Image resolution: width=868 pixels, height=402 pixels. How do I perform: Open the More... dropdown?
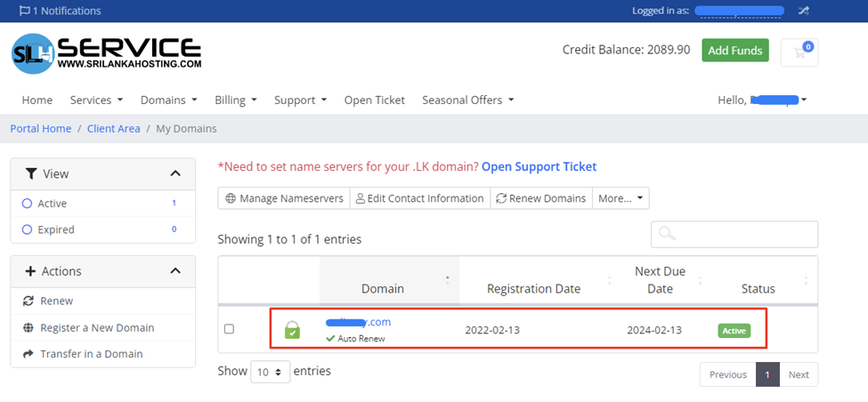621,198
